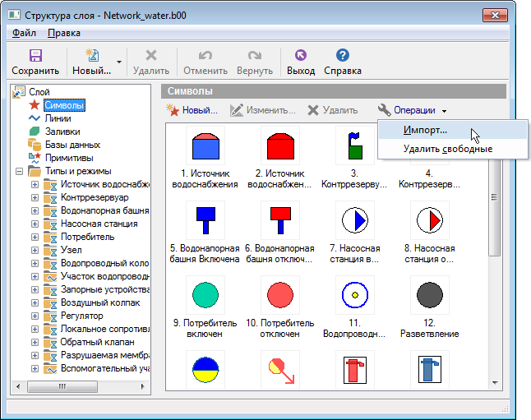Select the Заливки fill item
Viewport: 531px width, 420px height.
[x=62, y=131]
